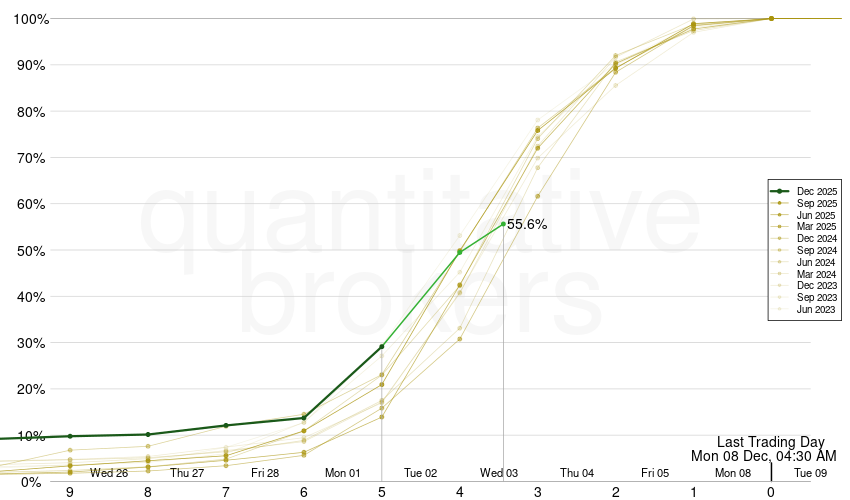850x500 pixels.
Task: Click the Tue 09 date label
Action: coord(810,473)
